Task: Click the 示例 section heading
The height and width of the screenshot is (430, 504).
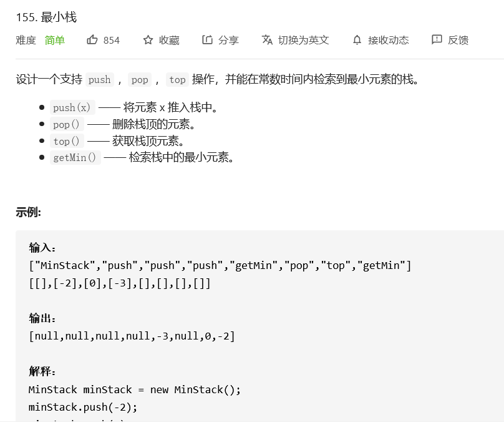Action: pos(28,212)
